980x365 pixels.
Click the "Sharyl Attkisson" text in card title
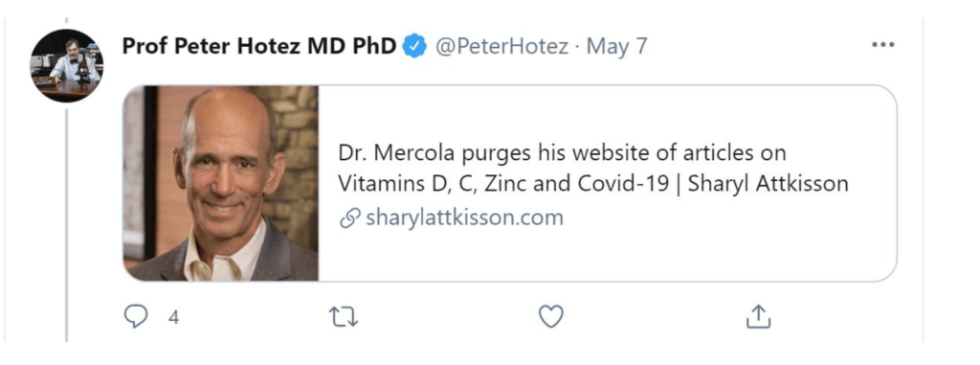tap(768, 185)
